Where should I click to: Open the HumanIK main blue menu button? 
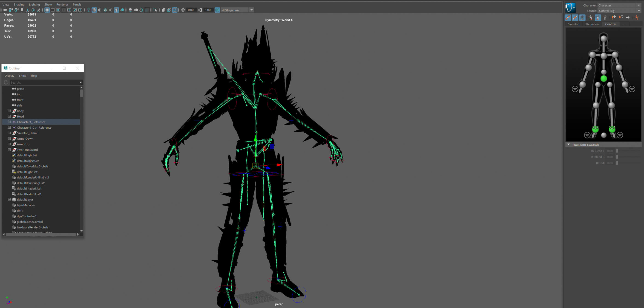(x=570, y=8)
